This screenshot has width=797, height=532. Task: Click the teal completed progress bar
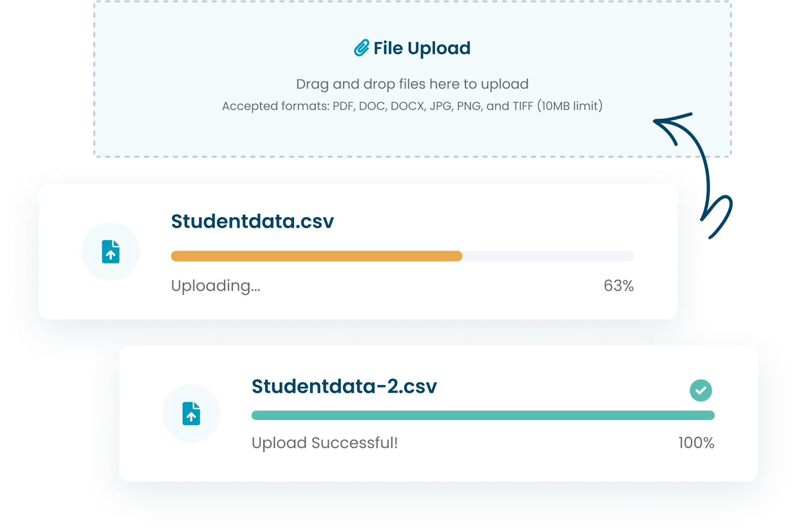coord(483,415)
